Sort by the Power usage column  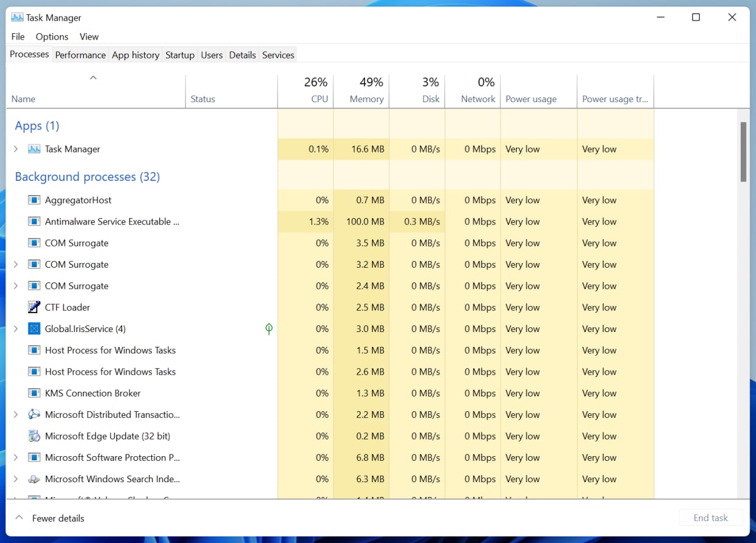click(539, 91)
